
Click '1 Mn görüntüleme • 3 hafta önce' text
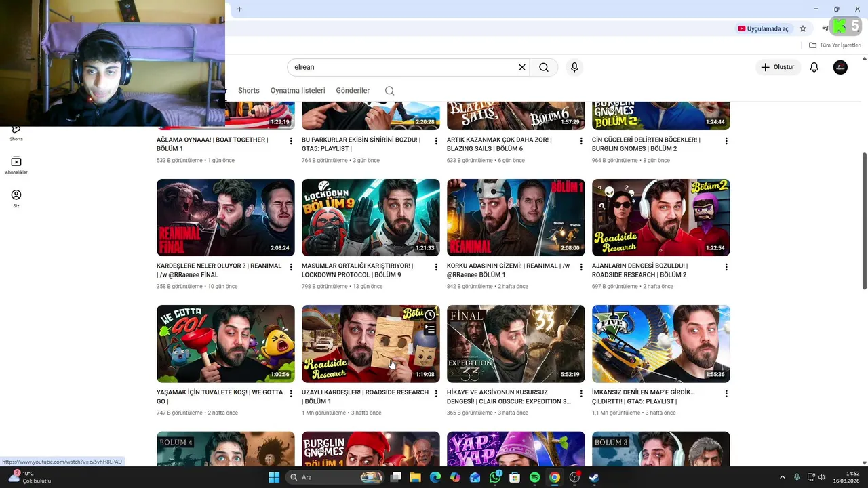tap(342, 413)
